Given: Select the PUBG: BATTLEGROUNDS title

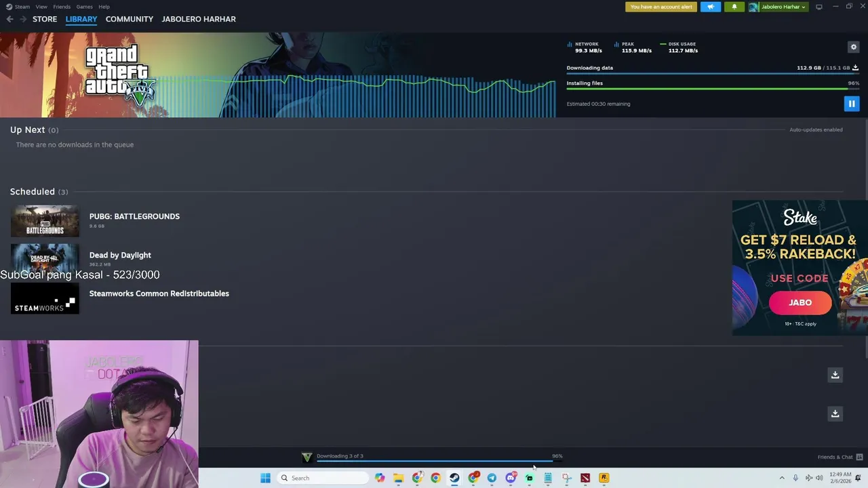Looking at the screenshot, I should (134, 216).
